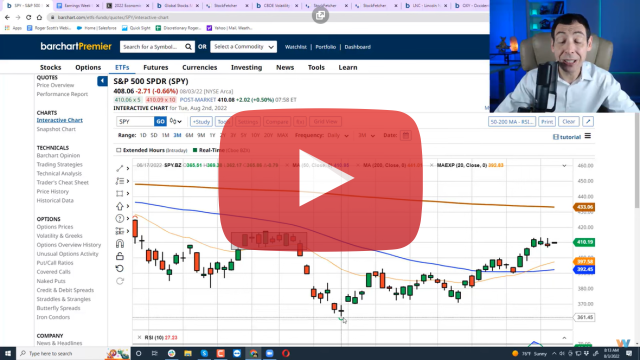Click the undo arrow in chart toolbar
The width and height of the screenshot is (640, 360).
(x=120, y=269)
